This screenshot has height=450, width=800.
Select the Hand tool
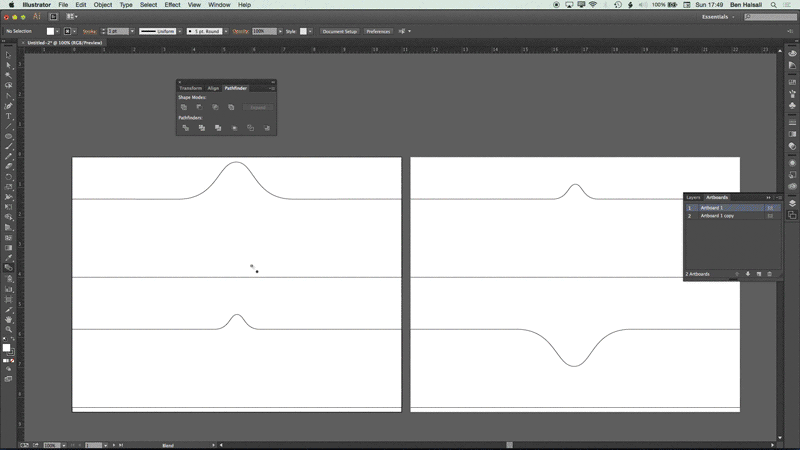pyautogui.click(x=8, y=319)
